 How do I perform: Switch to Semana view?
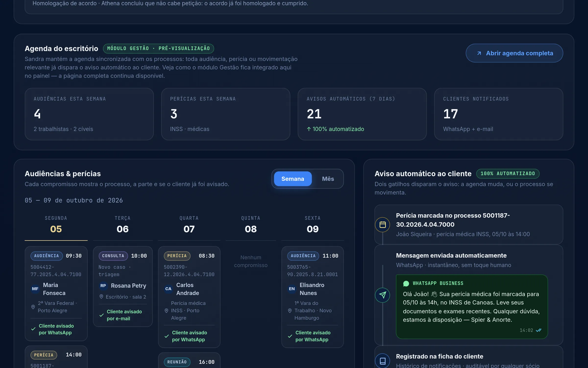point(293,179)
